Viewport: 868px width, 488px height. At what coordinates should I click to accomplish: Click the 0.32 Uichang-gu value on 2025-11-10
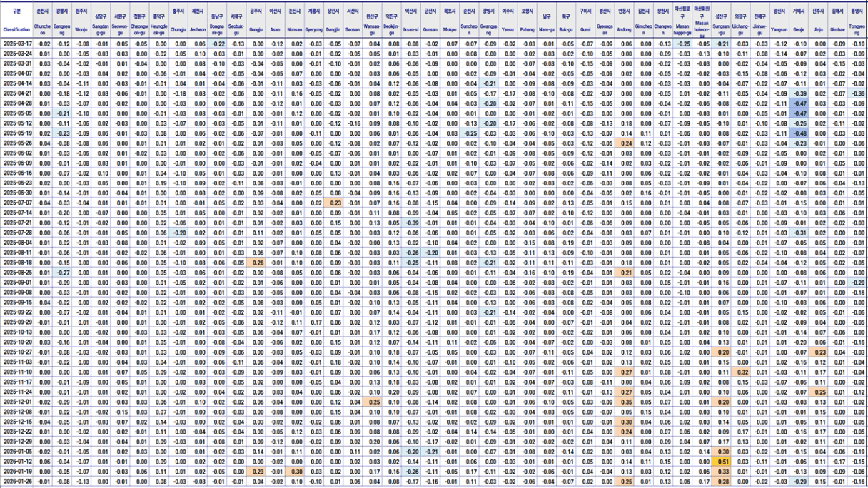(742, 372)
